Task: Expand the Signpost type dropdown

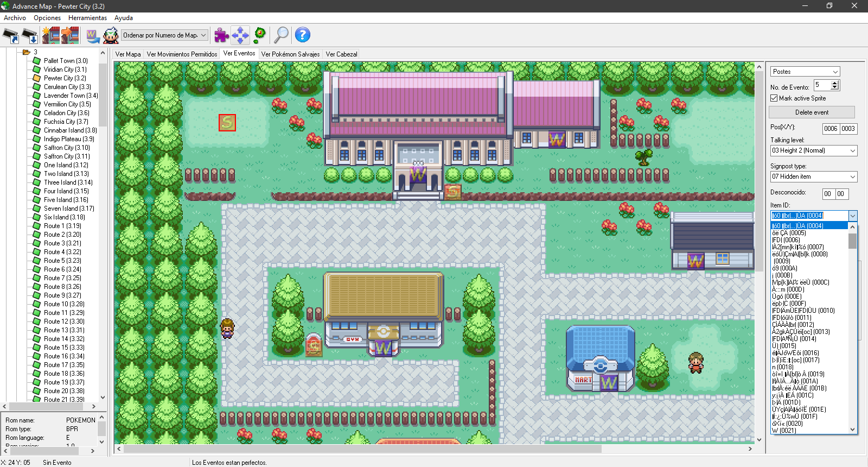Action: (x=814, y=177)
